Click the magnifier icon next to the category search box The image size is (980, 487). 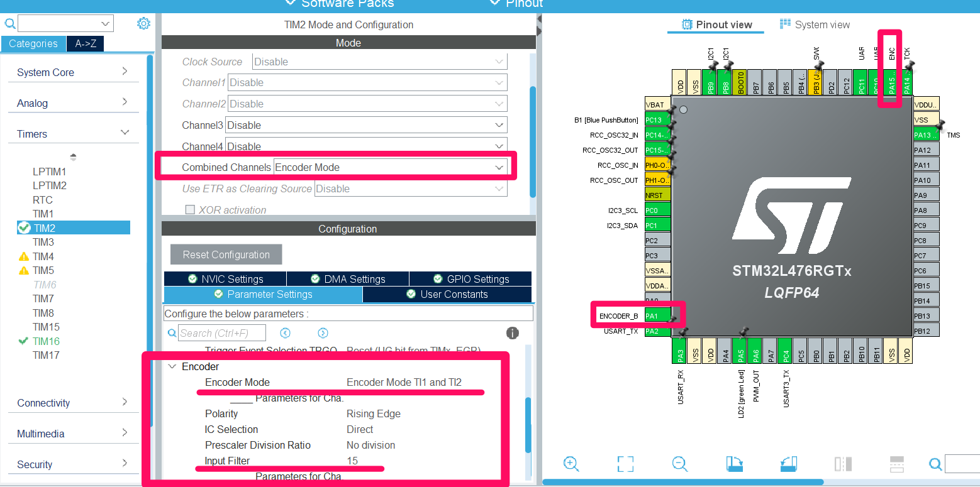(10, 24)
